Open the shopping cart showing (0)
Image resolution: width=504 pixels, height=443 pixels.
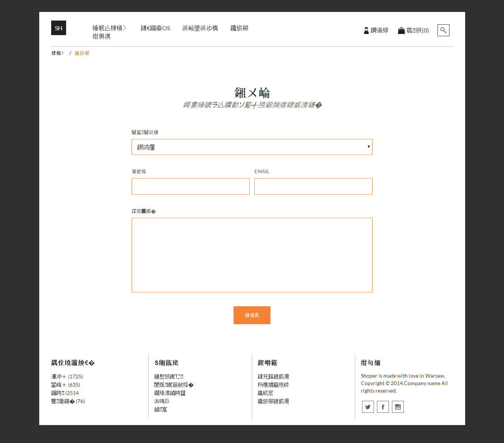[x=413, y=31]
